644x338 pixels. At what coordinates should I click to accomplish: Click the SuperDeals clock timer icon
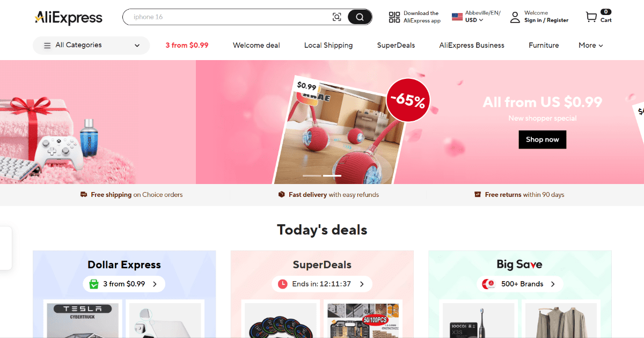pos(283,284)
